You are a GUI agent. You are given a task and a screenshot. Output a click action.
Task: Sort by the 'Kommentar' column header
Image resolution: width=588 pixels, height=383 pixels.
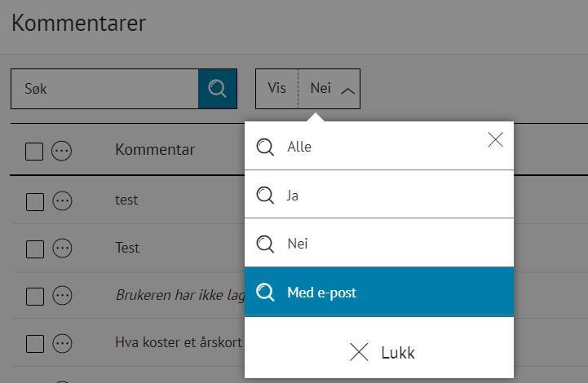(155, 150)
